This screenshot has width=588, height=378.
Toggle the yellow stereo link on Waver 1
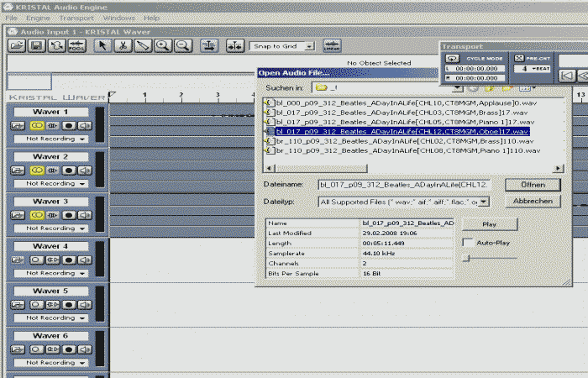point(36,125)
